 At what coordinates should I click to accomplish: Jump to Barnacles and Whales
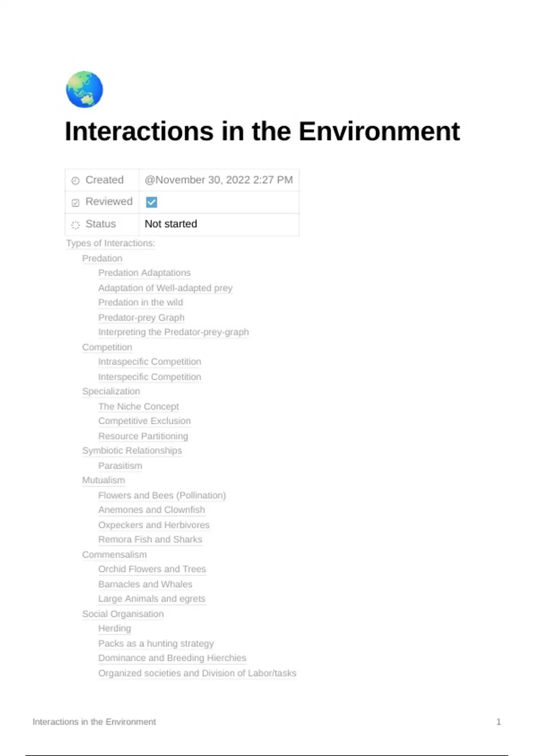(145, 584)
